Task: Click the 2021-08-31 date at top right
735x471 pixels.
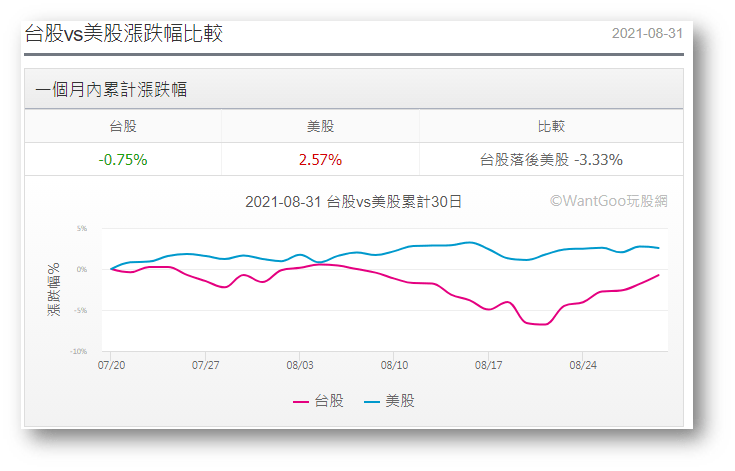Action: [647, 34]
